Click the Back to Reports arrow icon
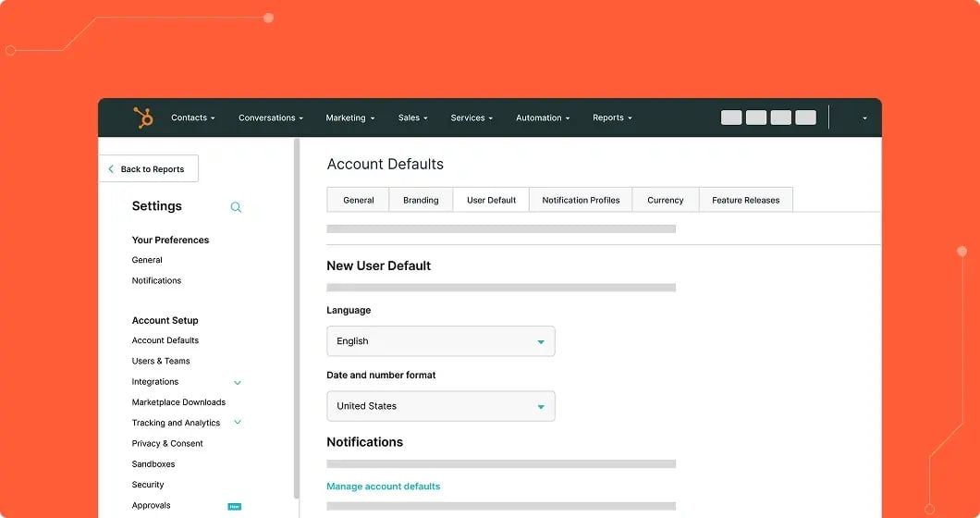This screenshot has width=980, height=518. click(111, 169)
